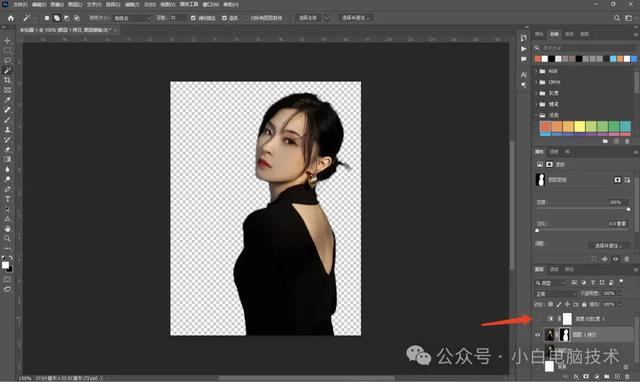Open the 图层 Layer menu

point(75,4)
